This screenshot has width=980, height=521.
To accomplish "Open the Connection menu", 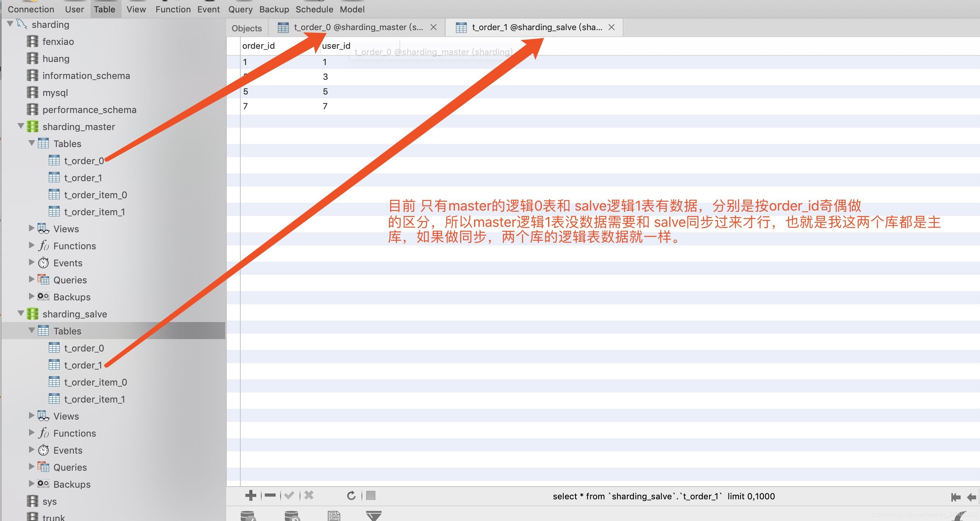I will coord(31,9).
